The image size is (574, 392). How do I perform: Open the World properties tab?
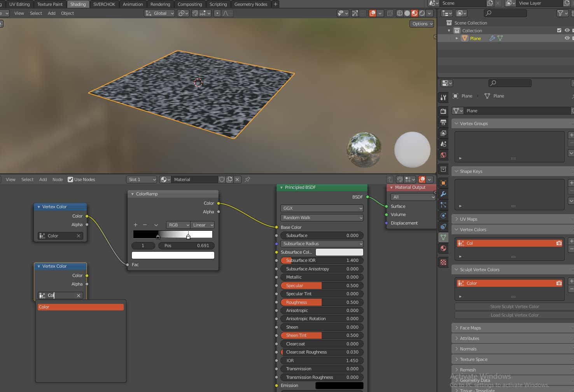(x=443, y=155)
